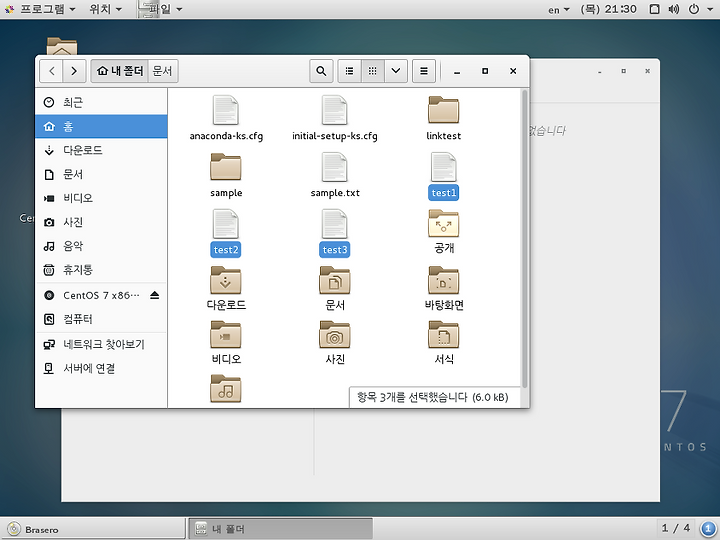Select the 사진 folder in file grid

coord(335,335)
